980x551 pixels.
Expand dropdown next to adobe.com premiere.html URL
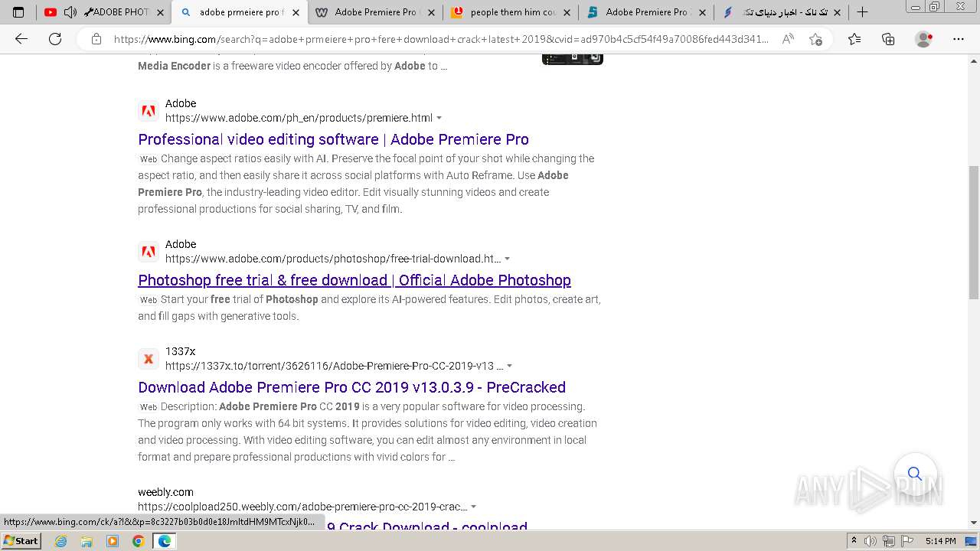[x=439, y=118]
